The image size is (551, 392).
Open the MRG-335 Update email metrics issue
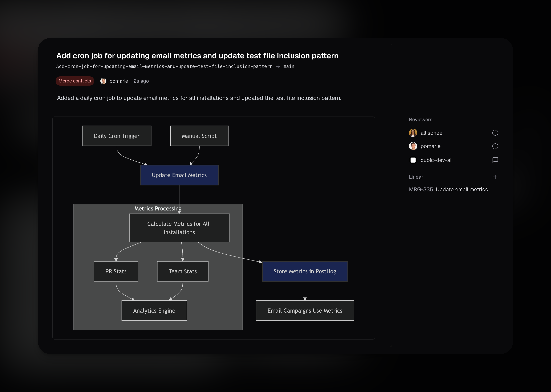tap(448, 189)
